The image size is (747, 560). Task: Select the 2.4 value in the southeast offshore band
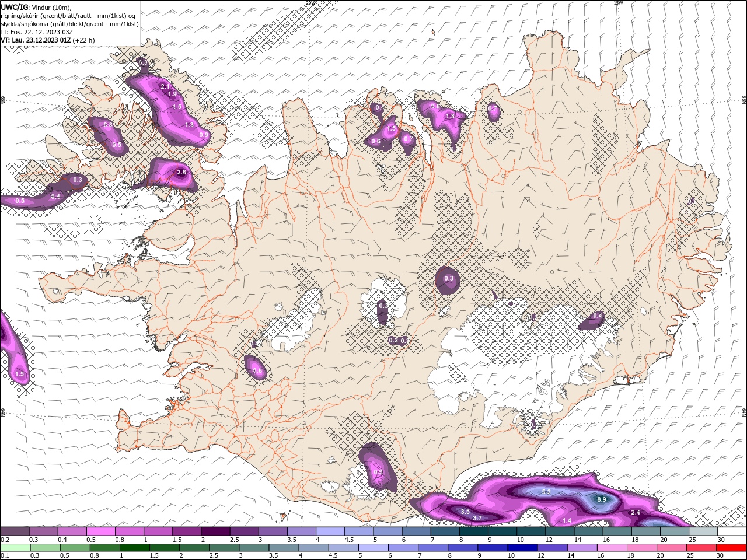[x=636, y=512]
